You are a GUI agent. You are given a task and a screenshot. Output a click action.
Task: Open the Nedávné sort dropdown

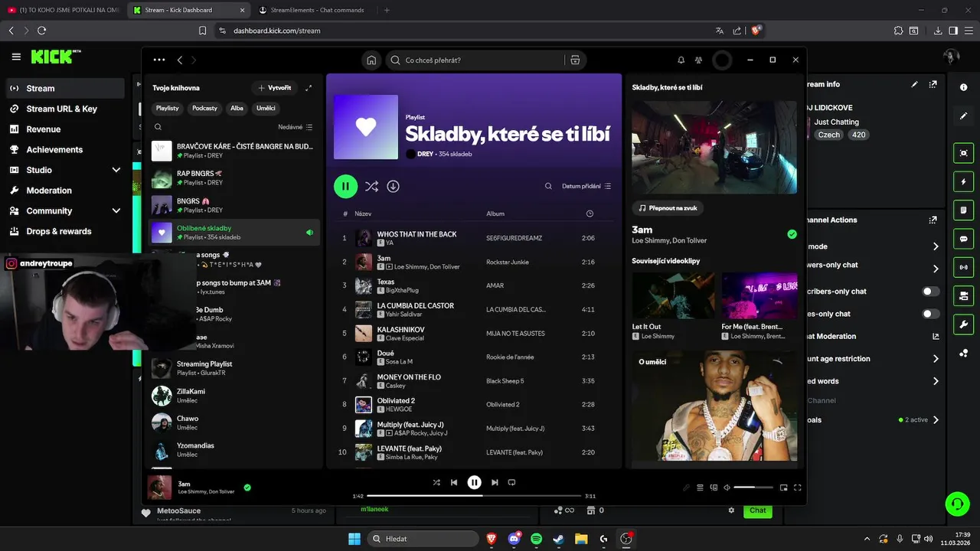pyautogui.click(x=296, y=127)
